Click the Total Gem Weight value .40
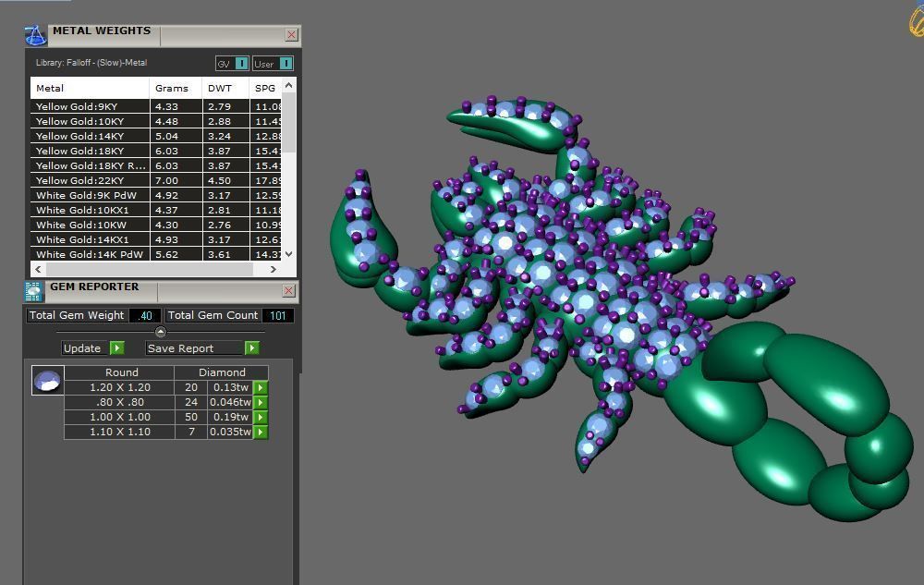Viewport: 924px width, 585px height. (145, 316)
